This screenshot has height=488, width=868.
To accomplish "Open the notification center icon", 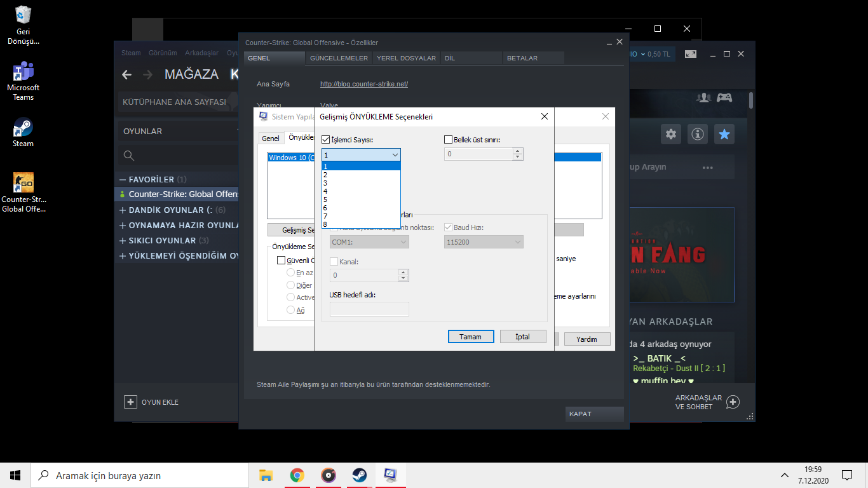I will tap(847, 475).
